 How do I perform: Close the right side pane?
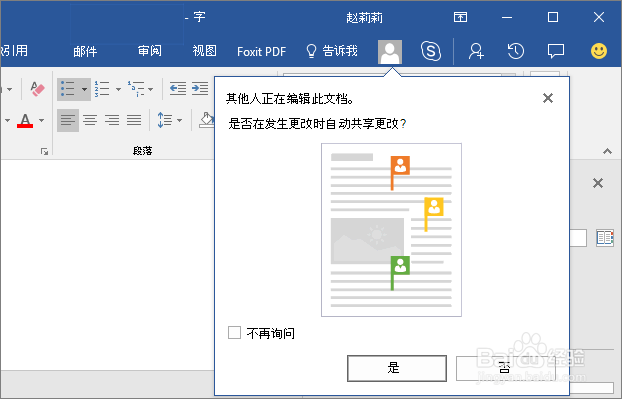click(x=598, y=183)
